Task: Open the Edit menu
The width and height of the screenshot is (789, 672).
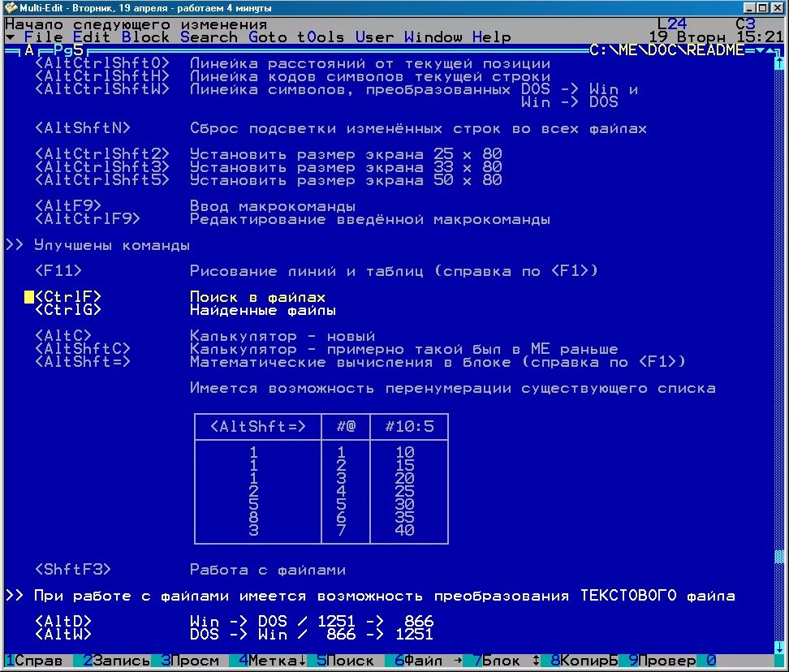Action: 92,37
